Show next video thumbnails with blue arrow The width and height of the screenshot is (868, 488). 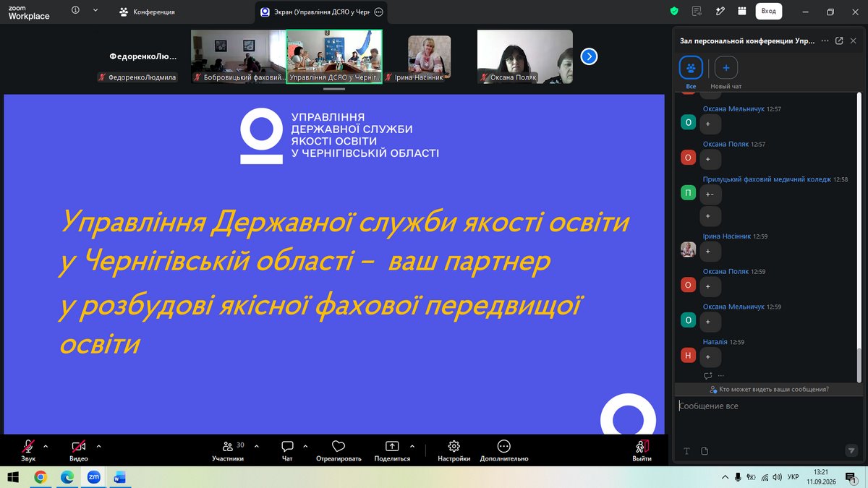(x=589, y=56)
